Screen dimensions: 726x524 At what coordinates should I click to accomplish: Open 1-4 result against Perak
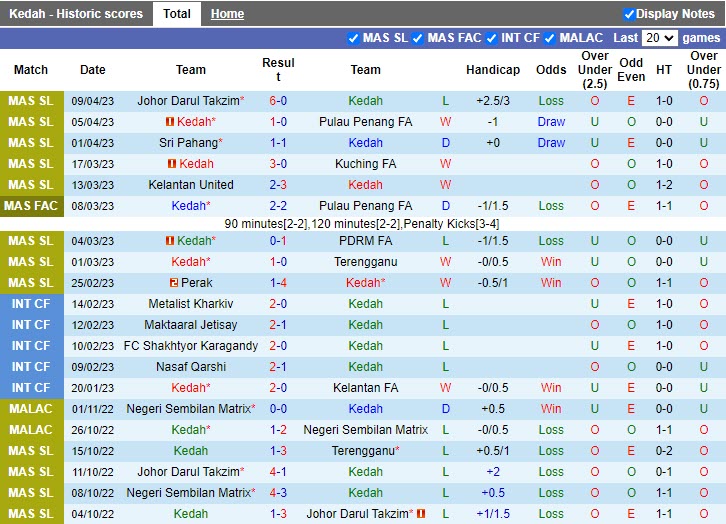pos(278,283)
